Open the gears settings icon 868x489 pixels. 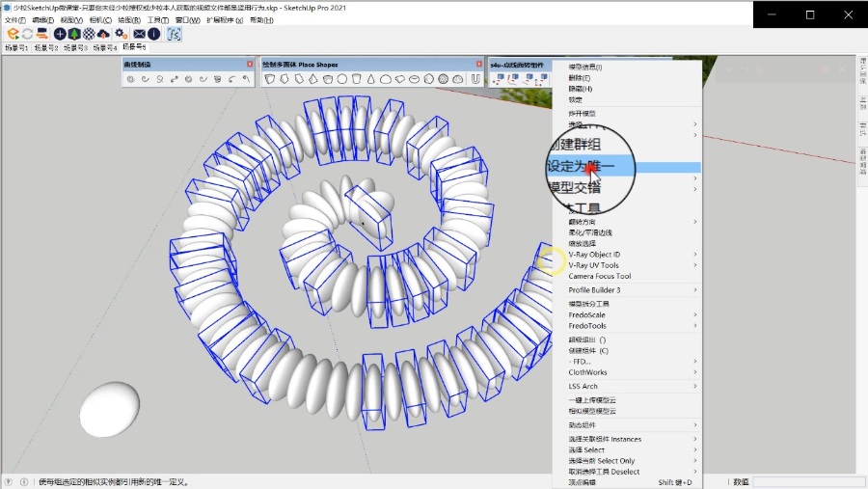pyautogui.click(x=121, y=35)
